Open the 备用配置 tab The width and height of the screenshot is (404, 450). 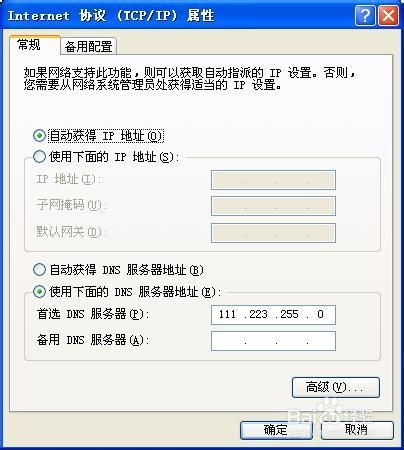[88, 46]
